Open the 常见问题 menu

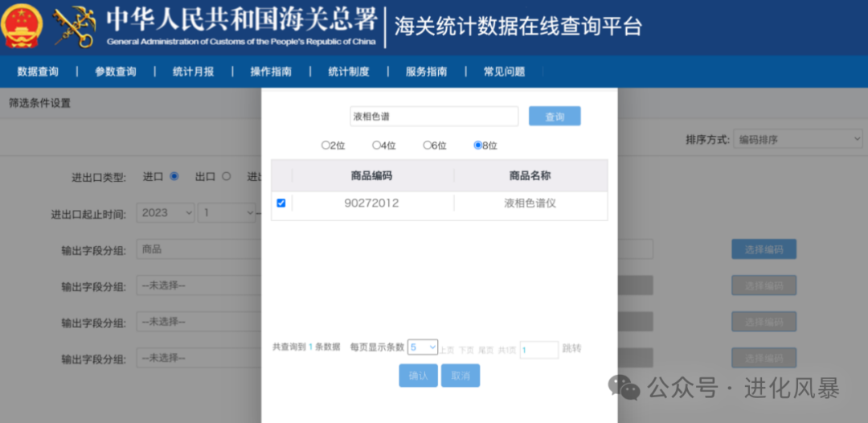pyautogui.click(x=504, y=72)
